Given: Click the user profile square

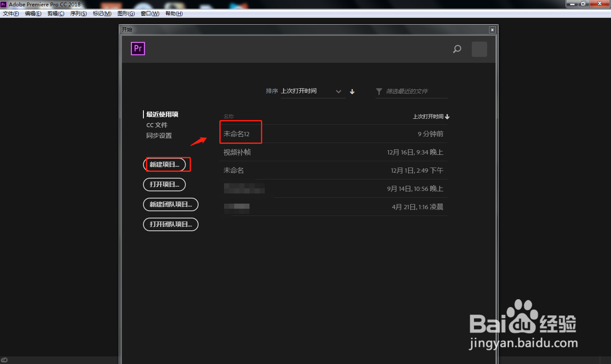Looking at the screenshot, I should tap(479, 49).
